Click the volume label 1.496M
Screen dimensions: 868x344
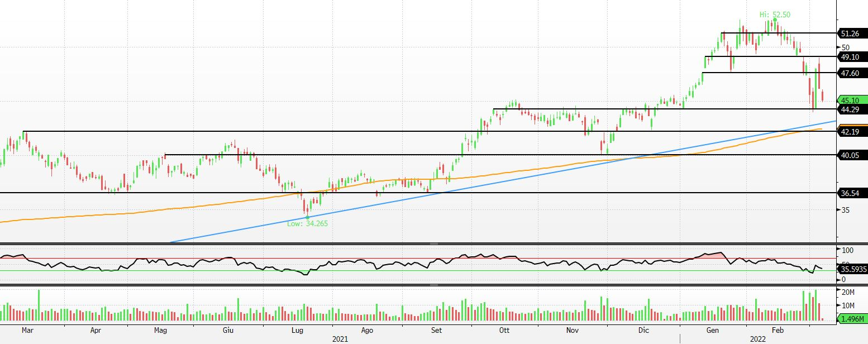coord(852,319)
